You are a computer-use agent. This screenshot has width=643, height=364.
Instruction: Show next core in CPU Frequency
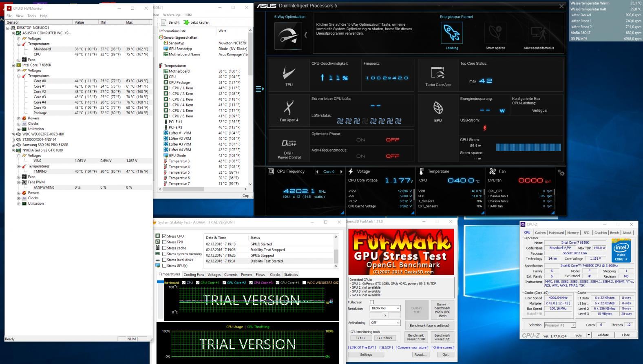[x=341, y=172]
